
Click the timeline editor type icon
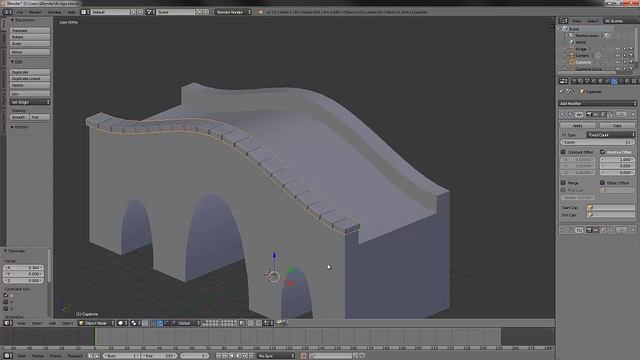(x=7, y=356)
